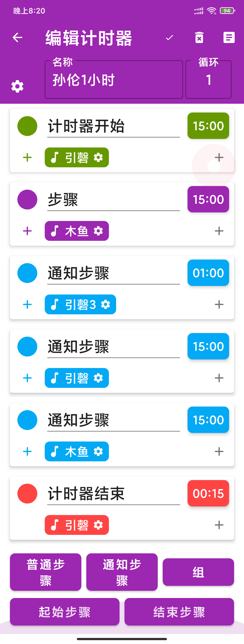Add a 普通步骤 step

point(46,572)
